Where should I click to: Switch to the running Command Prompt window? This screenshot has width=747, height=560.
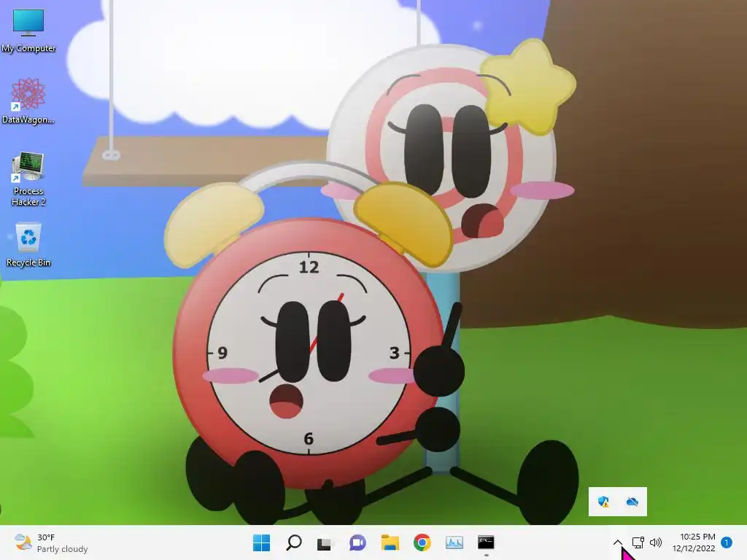pyautogui.click(x=486, y=542)
